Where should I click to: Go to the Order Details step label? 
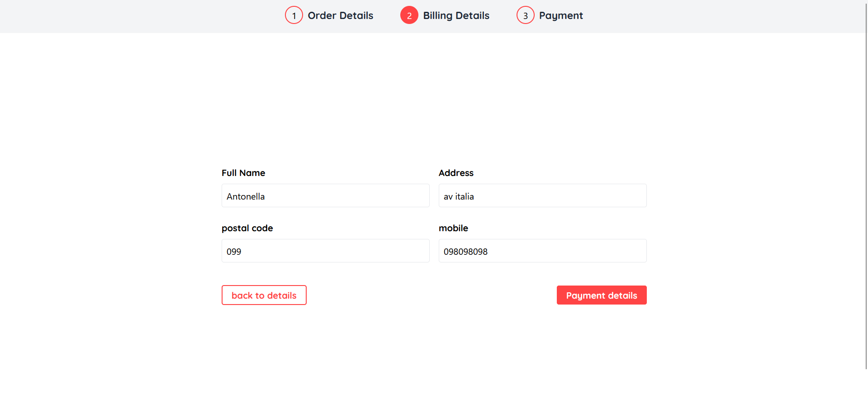[x=340, y=15]
